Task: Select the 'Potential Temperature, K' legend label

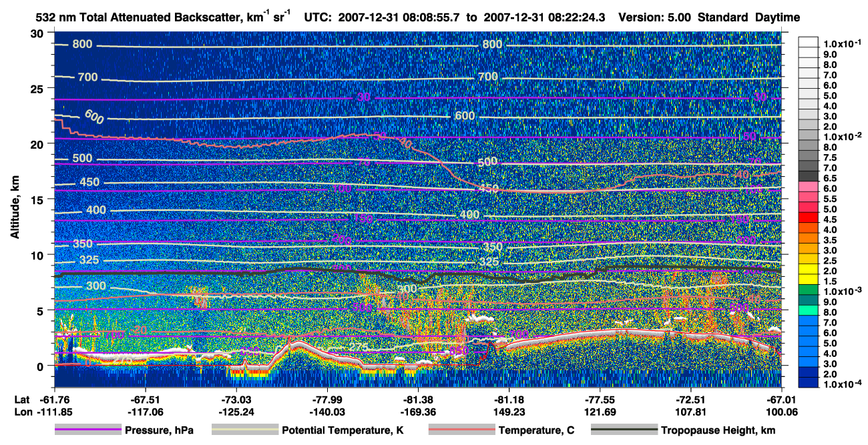Action: [343, 430]
